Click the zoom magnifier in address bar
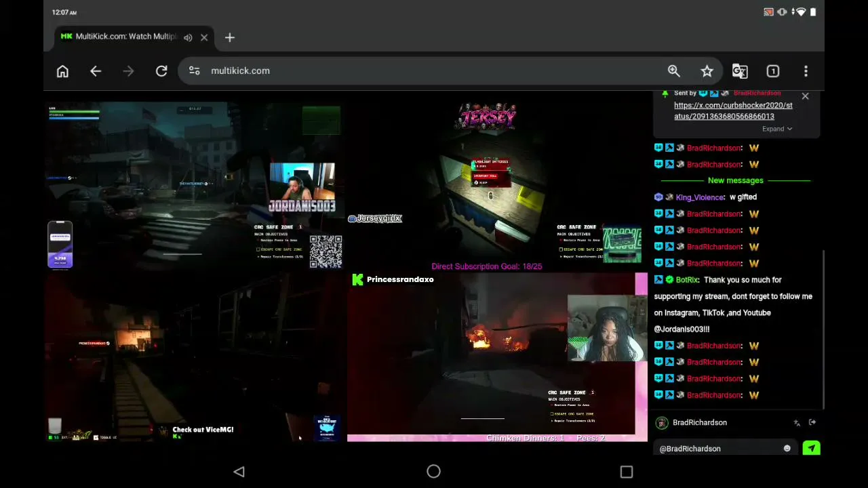 click(x=674, y=71)
